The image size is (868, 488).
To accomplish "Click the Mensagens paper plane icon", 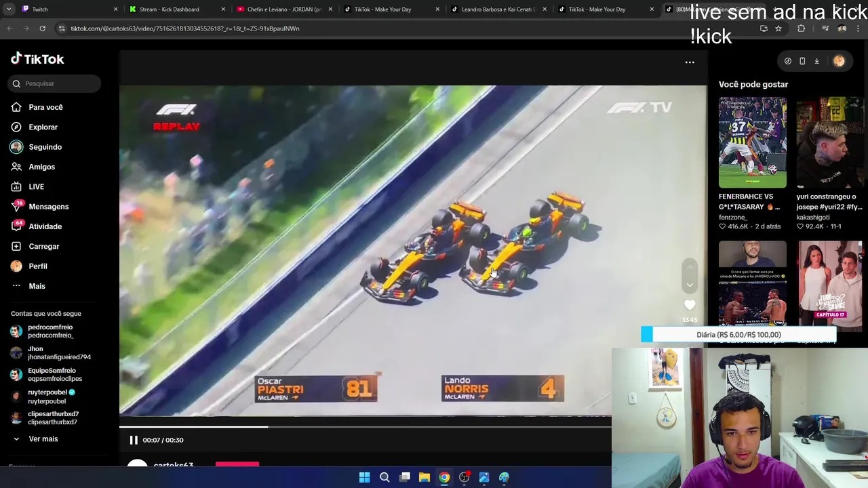I will [16, 207].
